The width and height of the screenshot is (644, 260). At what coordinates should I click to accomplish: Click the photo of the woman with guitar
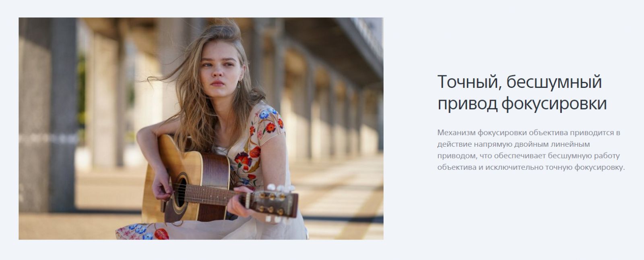[x=201, y=129]
